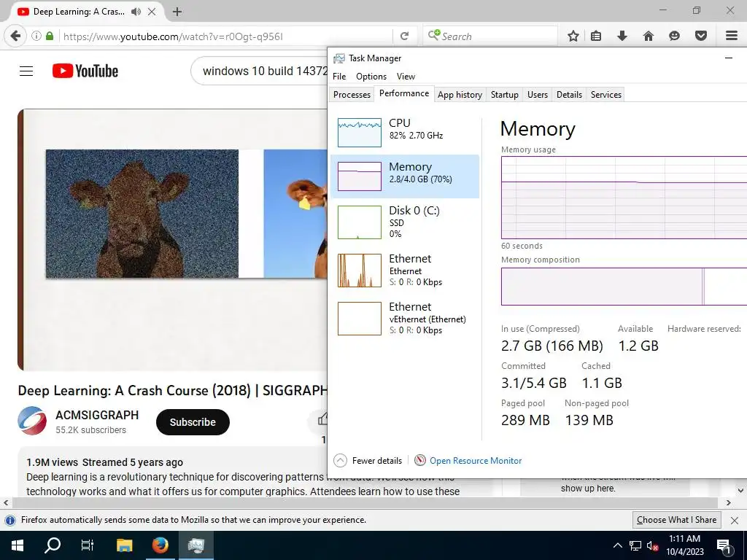Close the Deep Learning YouTube tab

click(x=152, y=12)
